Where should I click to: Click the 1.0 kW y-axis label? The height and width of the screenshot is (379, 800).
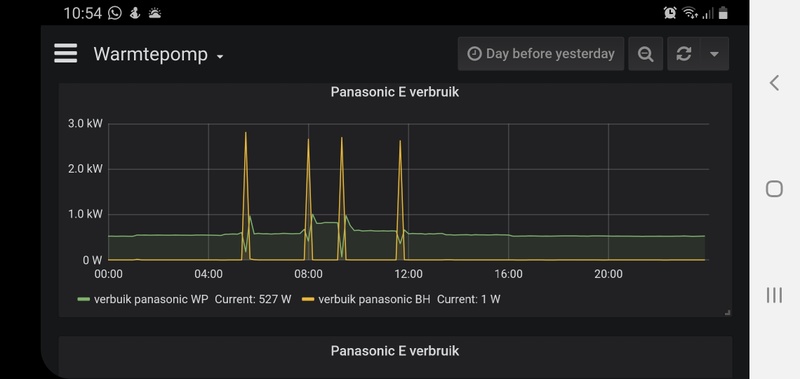coord(85,215)
